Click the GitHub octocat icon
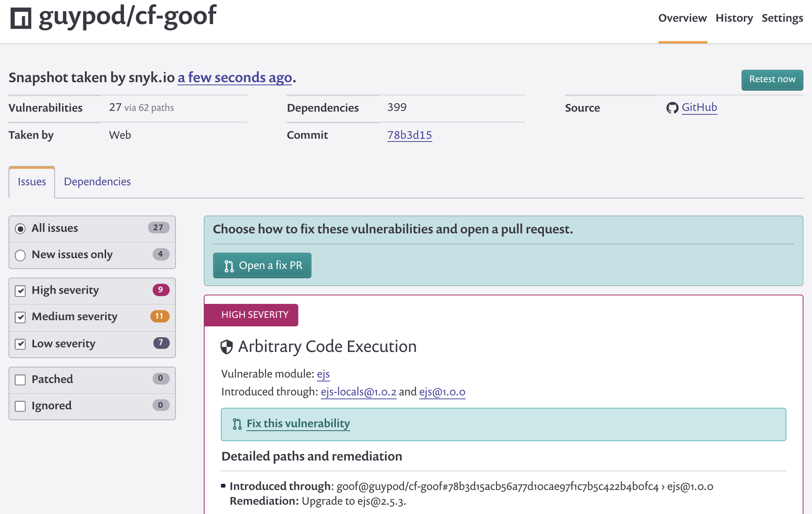This screenshot has height=514, width=812. click(672, 108)
